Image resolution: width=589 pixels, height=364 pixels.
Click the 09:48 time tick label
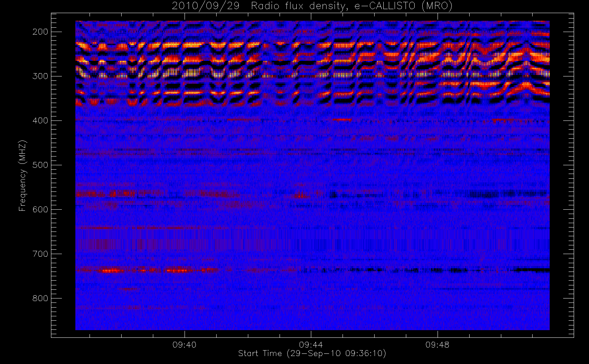point(437,344)
